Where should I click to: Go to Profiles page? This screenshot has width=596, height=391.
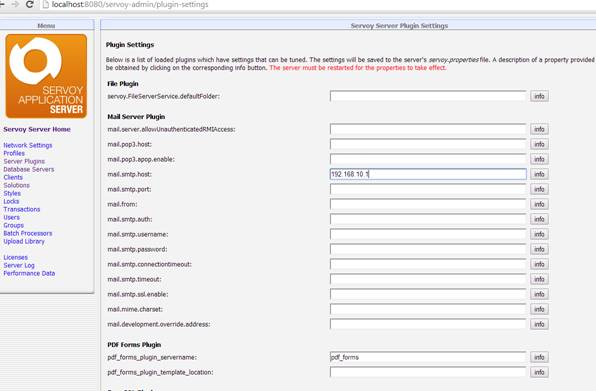pyautogui.click(x=14, y=153)
